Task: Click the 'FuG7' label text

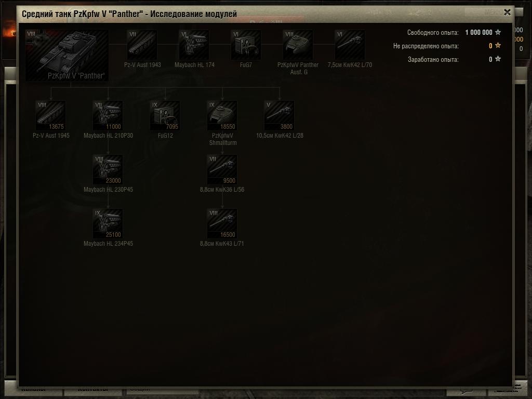Action: pos(246,65)
